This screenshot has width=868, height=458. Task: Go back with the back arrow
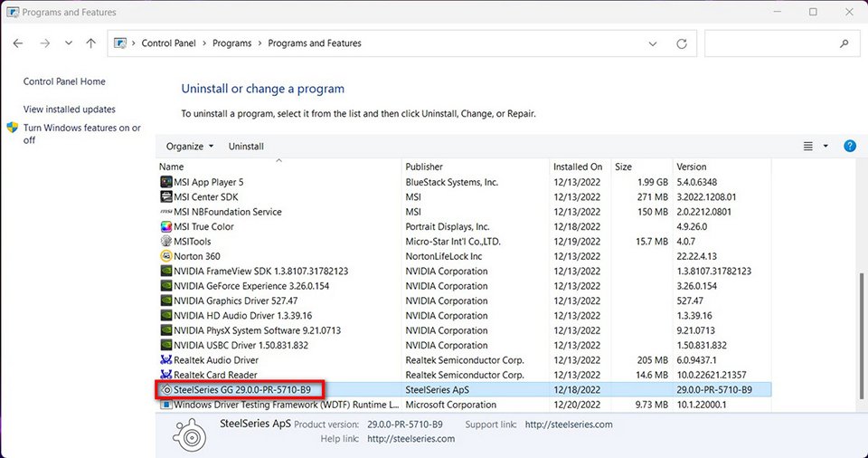point(18,43)
